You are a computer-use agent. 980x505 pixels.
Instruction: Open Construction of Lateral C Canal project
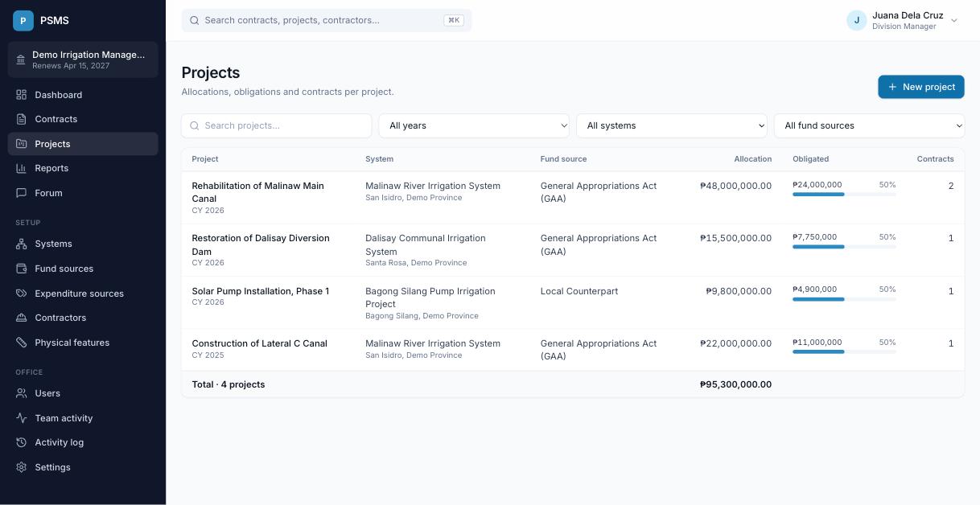tap(259, 343)
